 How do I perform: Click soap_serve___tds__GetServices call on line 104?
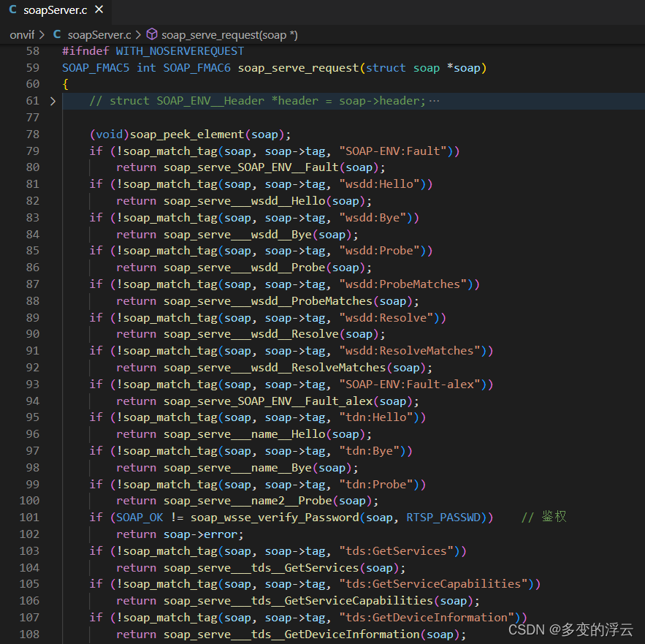click(281, 567)
